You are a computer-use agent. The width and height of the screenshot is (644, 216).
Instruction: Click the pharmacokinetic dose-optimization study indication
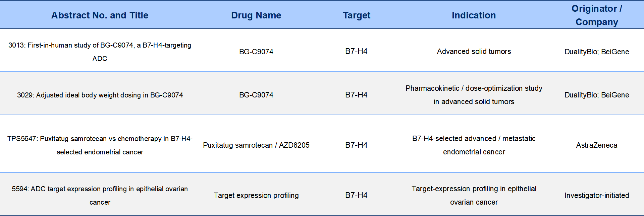[474, 95]
